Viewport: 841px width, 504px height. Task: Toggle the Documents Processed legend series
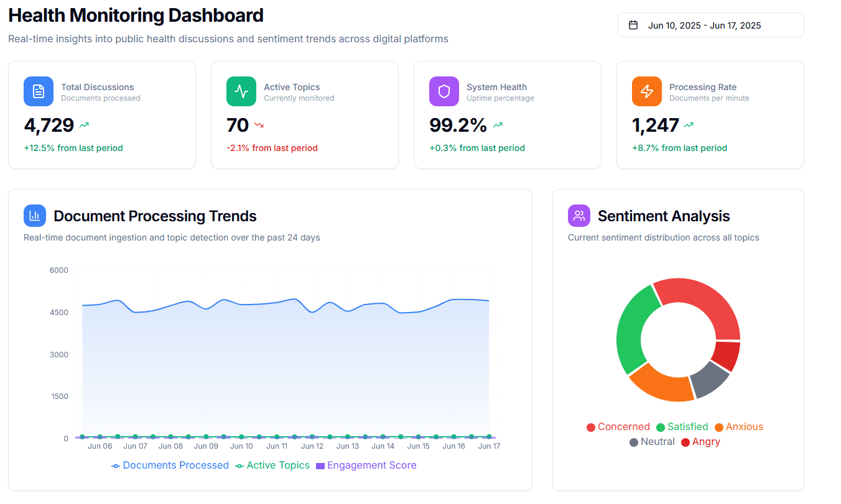(x=170, y=465)
